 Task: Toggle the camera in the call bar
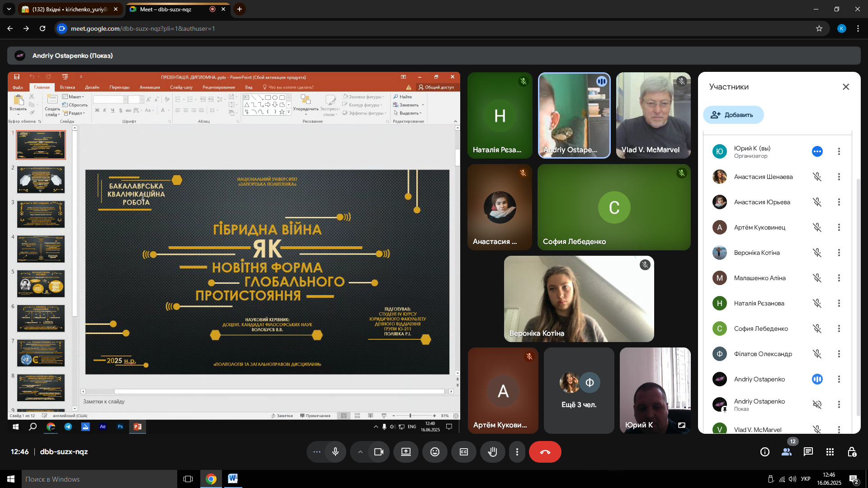(378, 452)
